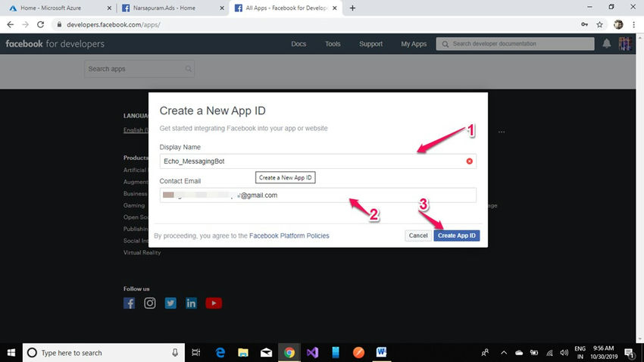Focus the Contact Email input field
Image resolution: width=644 pixels, height=362 pixels.
(x=318, y=195)
